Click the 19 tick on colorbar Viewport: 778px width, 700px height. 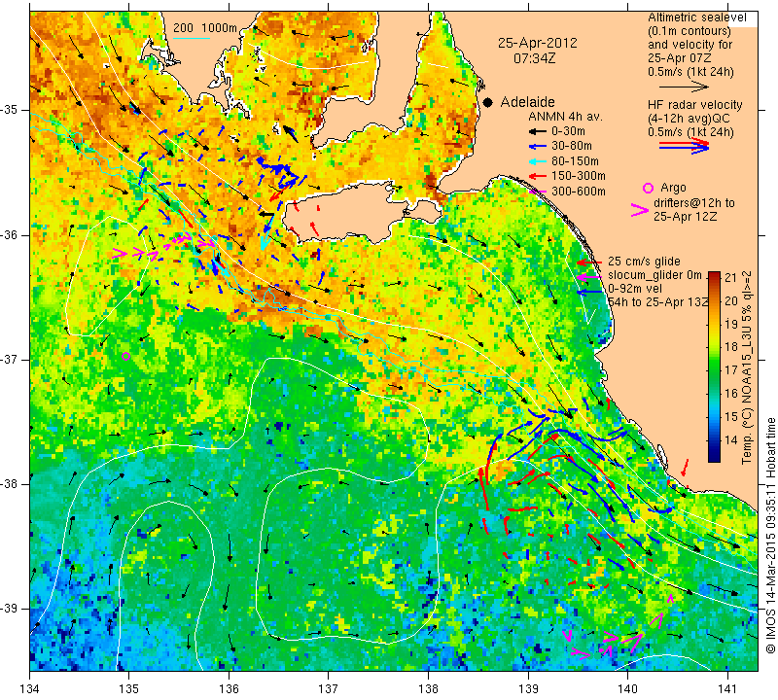(x=731, y=324)
